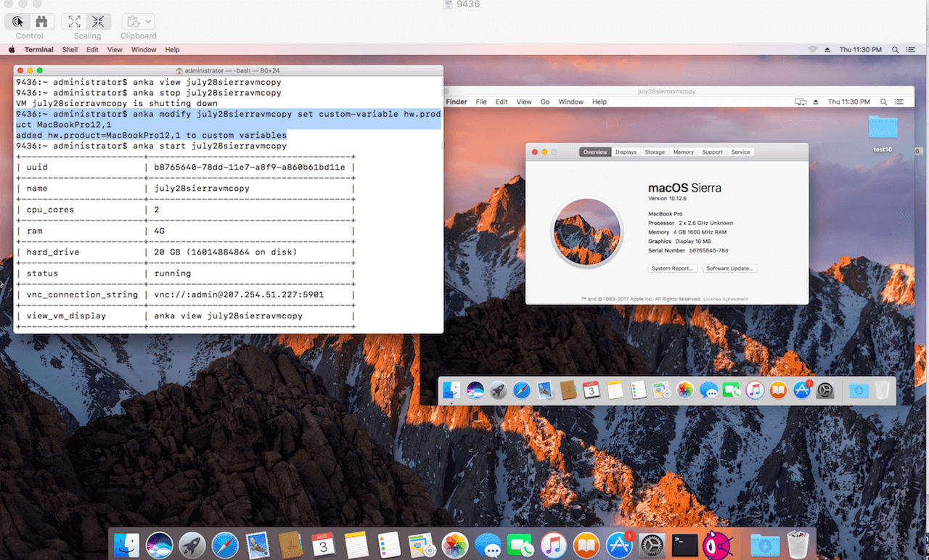Open App Store in the outer bottom dock
The image size is (929, 560).
click(619, 544)
